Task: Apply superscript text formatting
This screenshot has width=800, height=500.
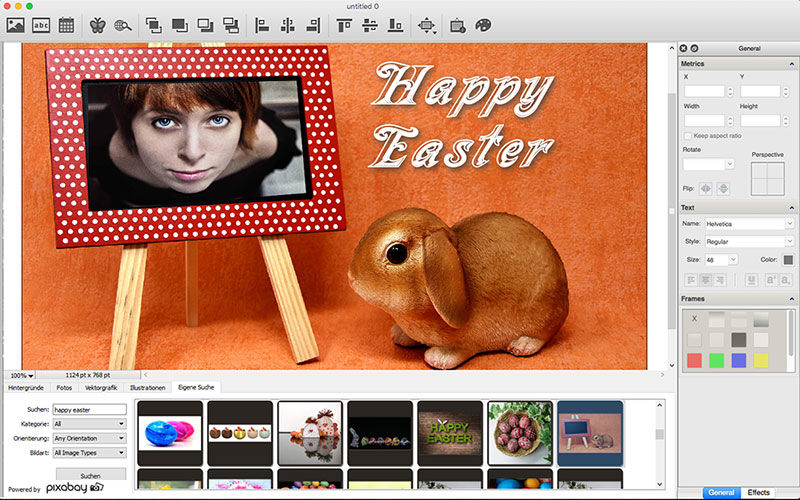Action: click(770, 280)
